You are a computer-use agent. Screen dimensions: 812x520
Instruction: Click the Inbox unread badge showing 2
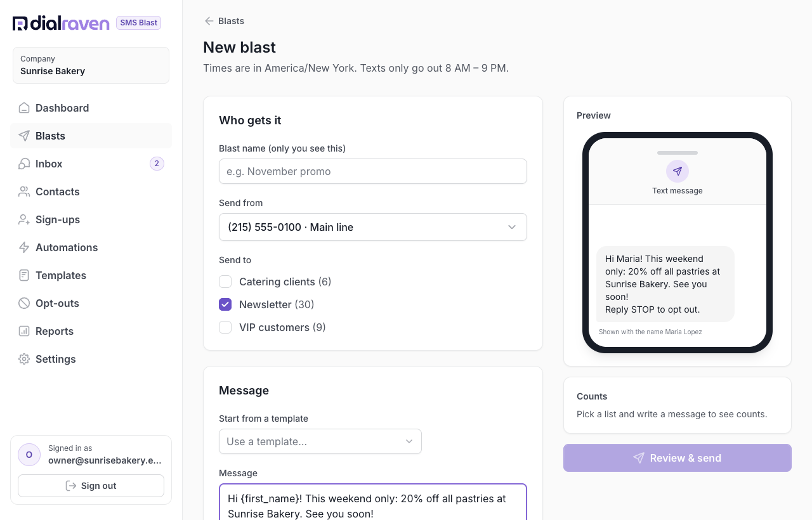(157, 164)
